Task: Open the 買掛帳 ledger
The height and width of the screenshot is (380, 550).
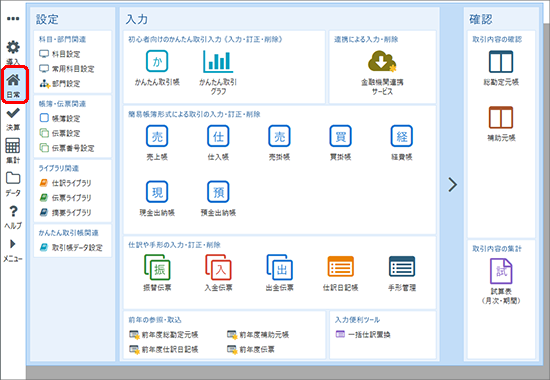Action: [340, 136]
